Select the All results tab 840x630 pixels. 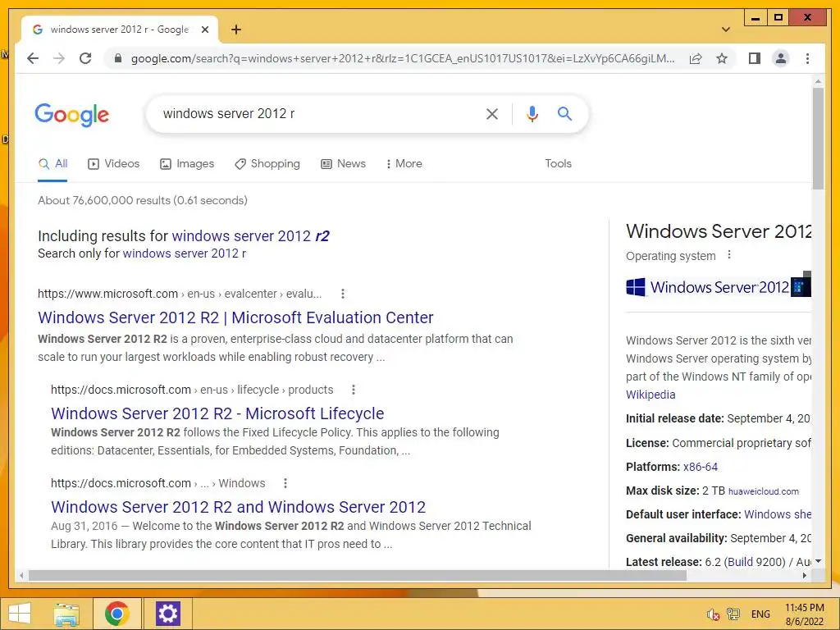click(53, 164)
